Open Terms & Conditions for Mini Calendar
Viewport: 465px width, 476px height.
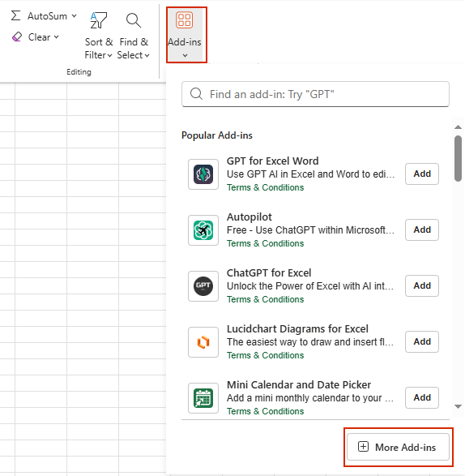[265, 411]
